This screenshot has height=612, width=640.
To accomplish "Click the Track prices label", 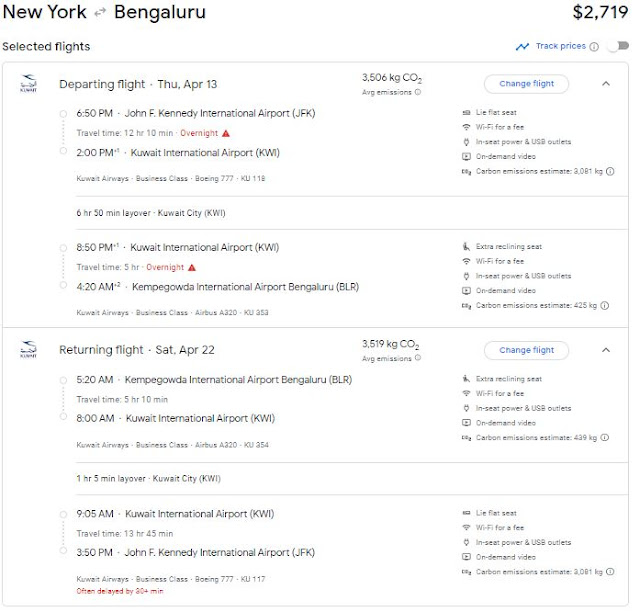I will (561, 46).
